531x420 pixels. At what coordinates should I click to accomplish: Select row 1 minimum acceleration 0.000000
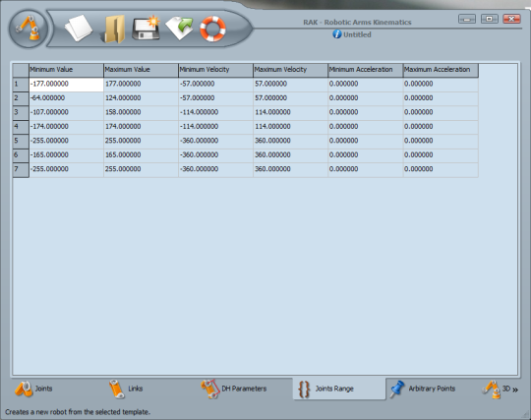(x=366, y=85)
